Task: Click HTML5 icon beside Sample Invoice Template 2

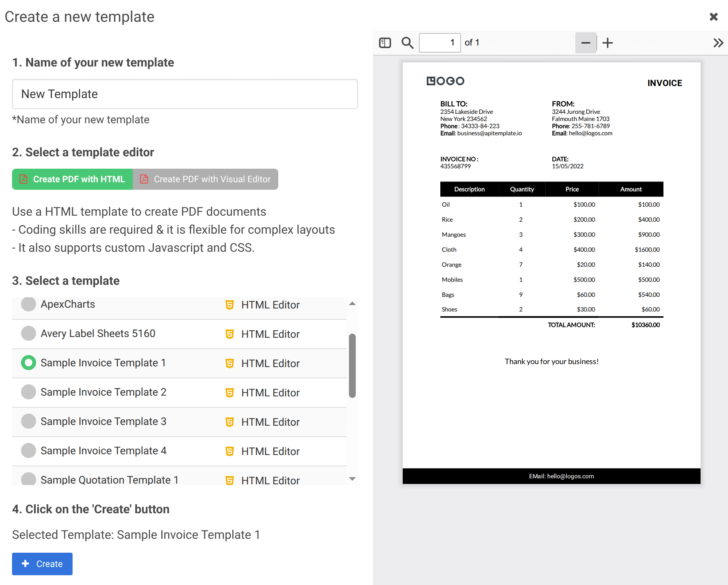Action: 229,393
